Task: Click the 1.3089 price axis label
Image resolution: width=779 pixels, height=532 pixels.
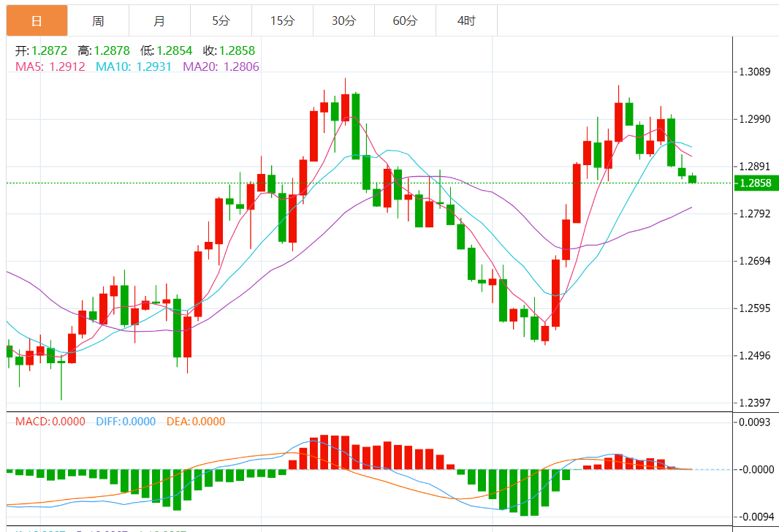Action: tap(755, 72)
